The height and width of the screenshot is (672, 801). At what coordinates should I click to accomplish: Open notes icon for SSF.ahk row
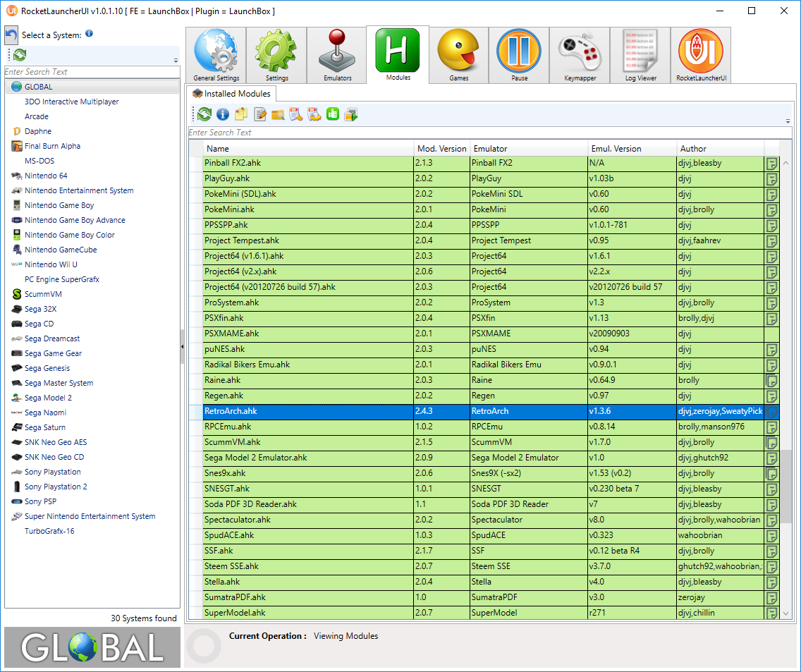[x=771, y=551]
